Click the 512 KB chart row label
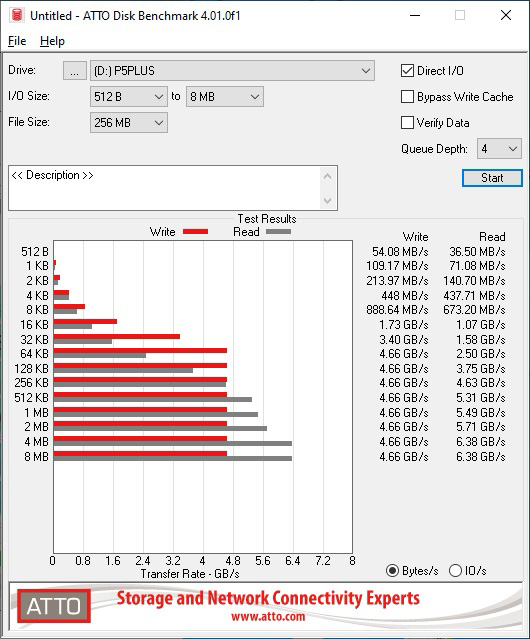Image resolution: width=530 pixels, height=639 pixels. tap(31, 398)
